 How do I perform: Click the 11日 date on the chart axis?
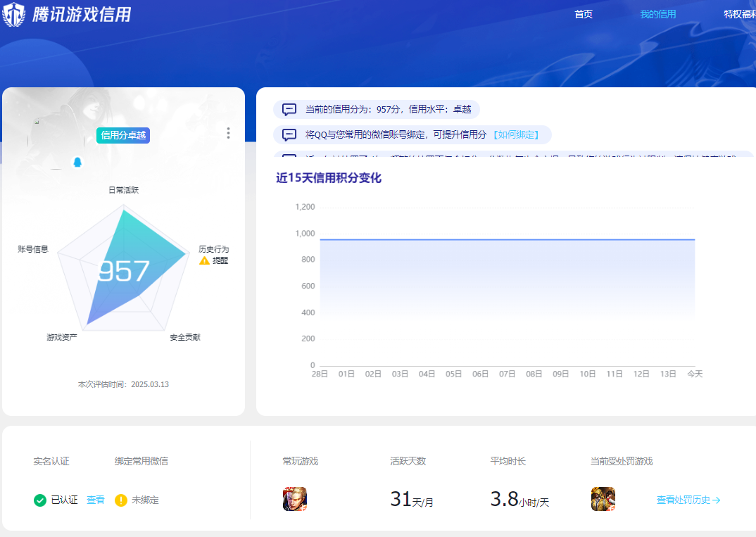tap(615, 374)
